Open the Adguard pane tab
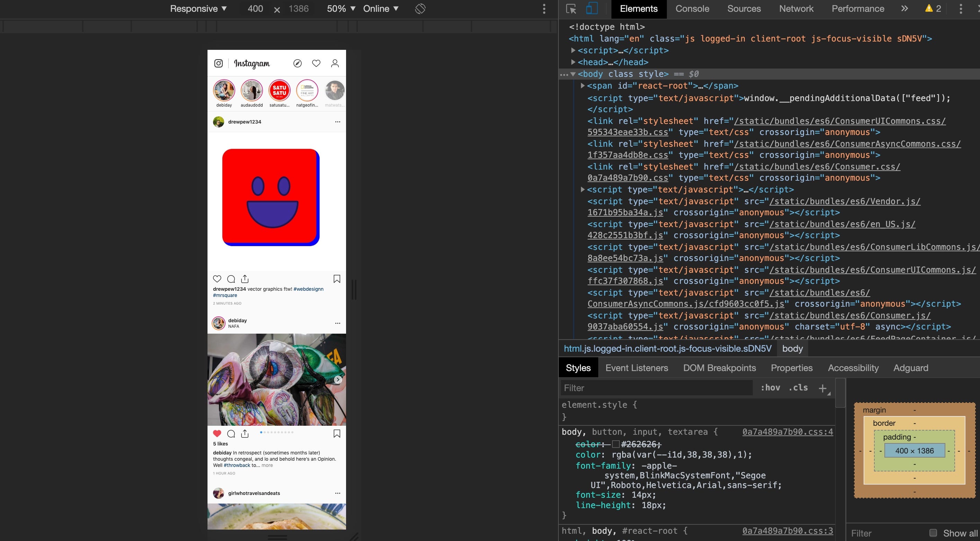This screenshot has width=980, height=541. point(911,368)
